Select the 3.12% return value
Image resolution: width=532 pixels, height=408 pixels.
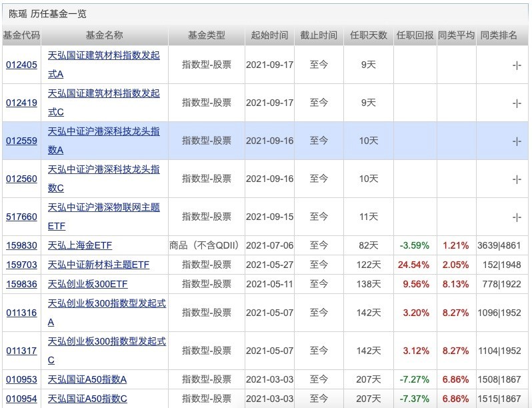(x=416, y=351)
